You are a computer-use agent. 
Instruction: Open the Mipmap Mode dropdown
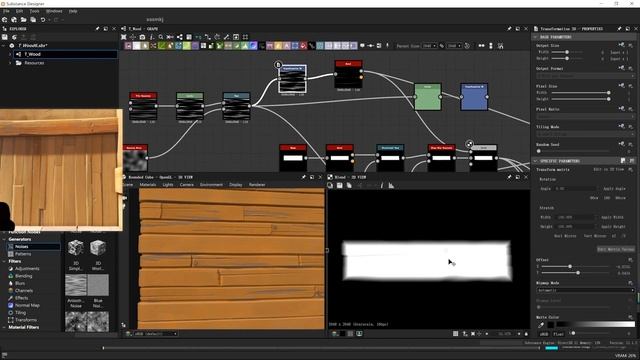click(x=585, y=290)
